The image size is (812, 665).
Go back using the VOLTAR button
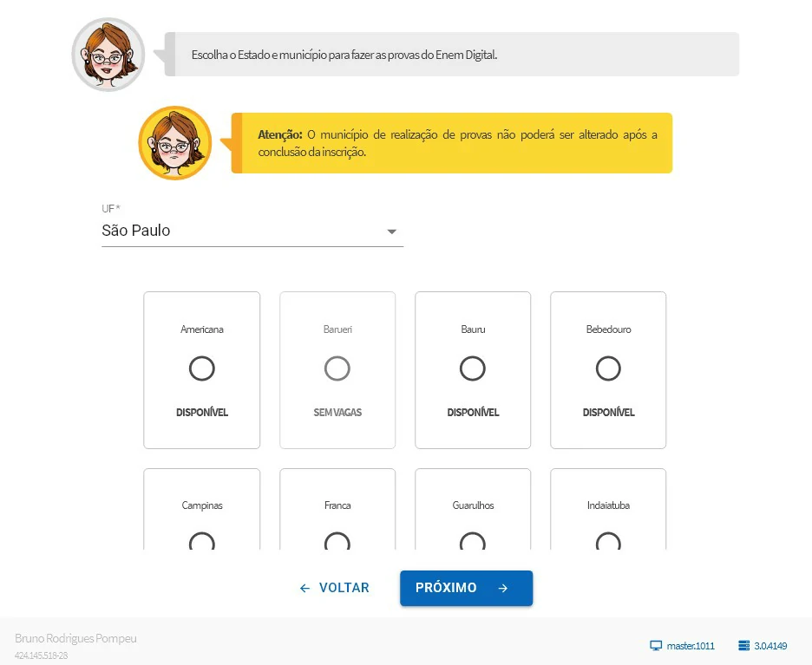tap(335, 588)
